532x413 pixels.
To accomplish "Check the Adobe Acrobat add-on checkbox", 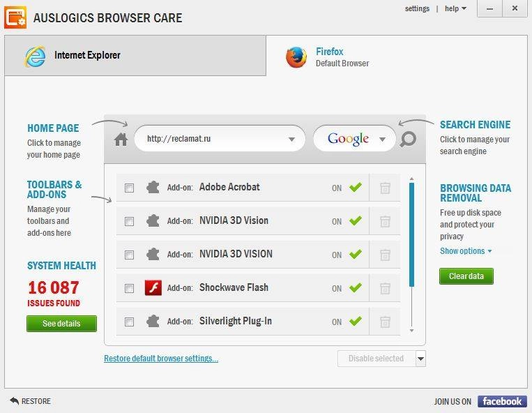I will [x=129, y=188].
